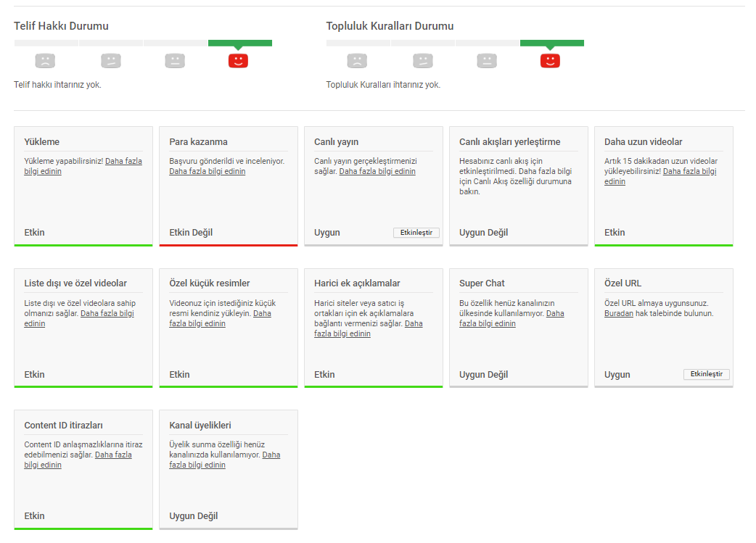Click the skeptical face icon under Telif Hakkı Durumu
The height and width of the screenshot is (543, 756).
coord(111,61)
